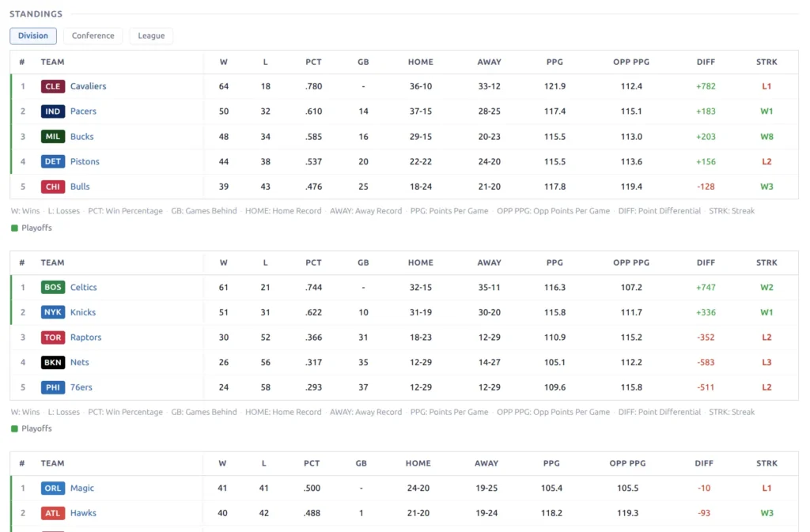Select the Raptors 110.9 PPG value
810x532 pixels.
555,338
